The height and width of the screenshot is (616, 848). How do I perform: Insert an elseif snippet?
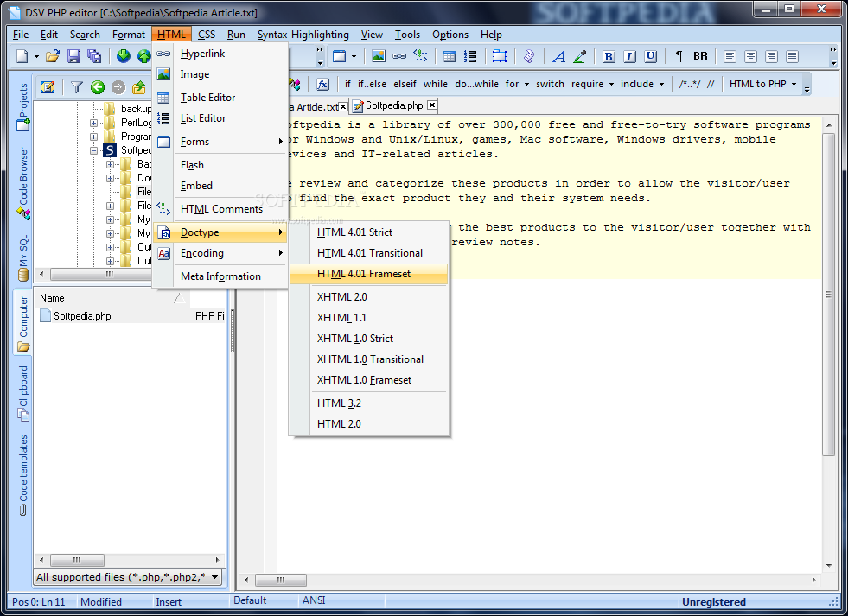pos(405,84)
